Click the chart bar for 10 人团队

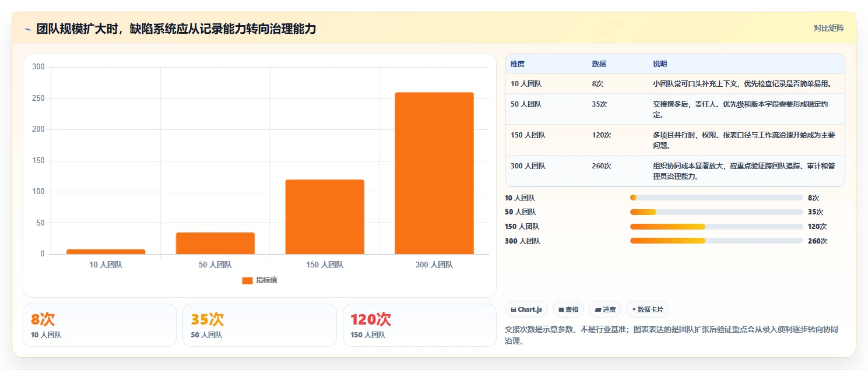point(106,252)
